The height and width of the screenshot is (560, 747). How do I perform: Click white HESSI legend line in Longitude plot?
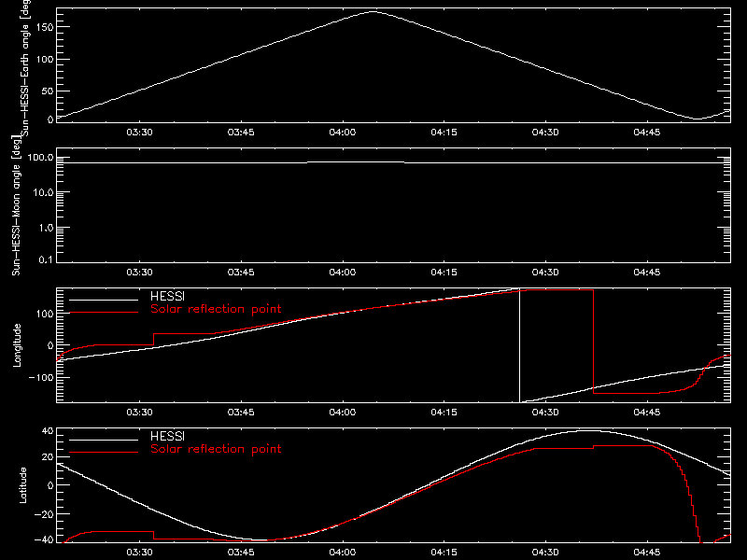(x=104, y=300)
